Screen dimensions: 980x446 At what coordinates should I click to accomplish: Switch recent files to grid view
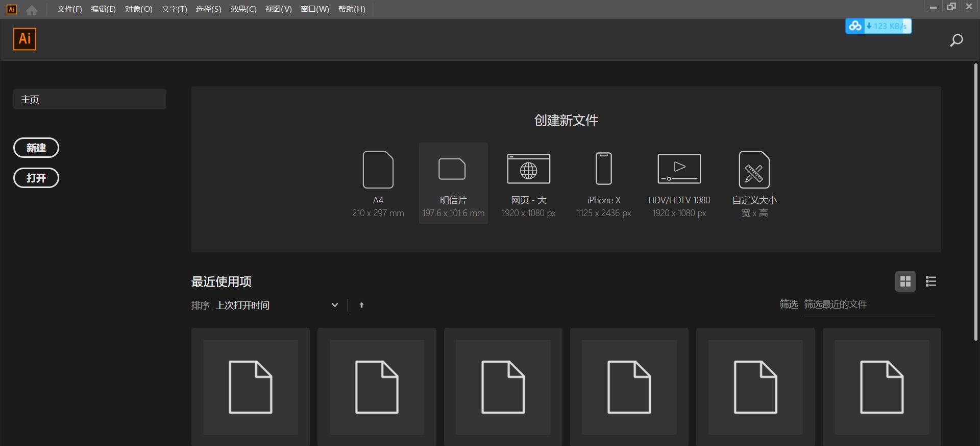tap(905, 281)
